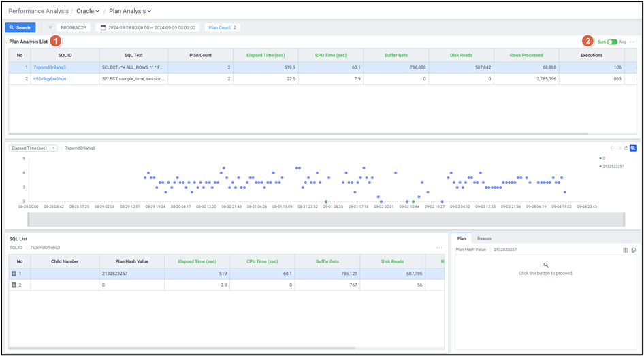Image resolution: width=644 pixels, height=356 pixels.
Task: Open the Oracle breadcrumb dropdown
Action: (88, 11)
